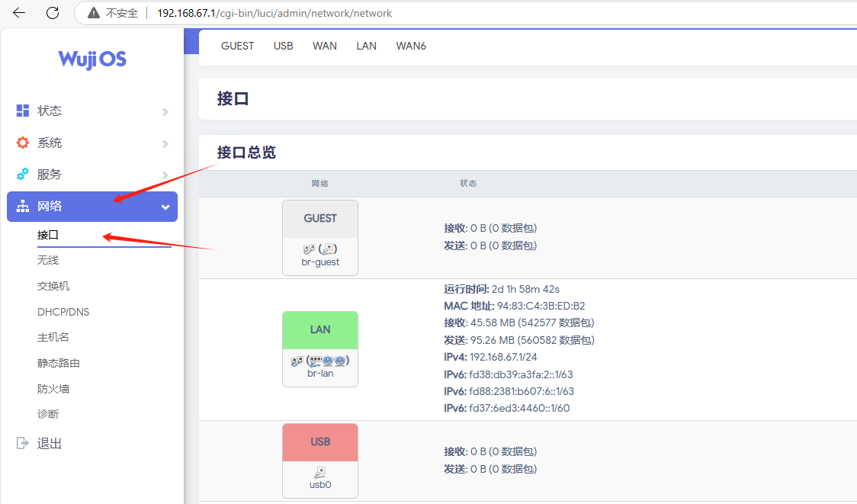Click the 服务 cogs icon

point(23,174)
